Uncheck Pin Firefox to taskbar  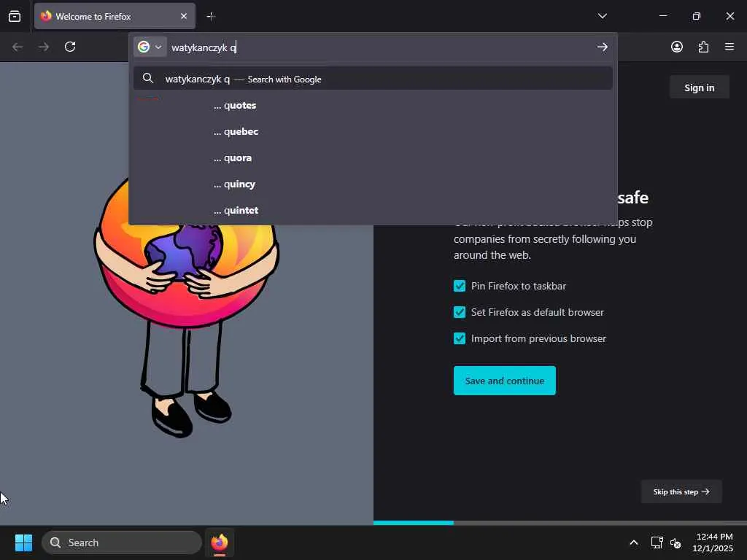tap(460, 286)
